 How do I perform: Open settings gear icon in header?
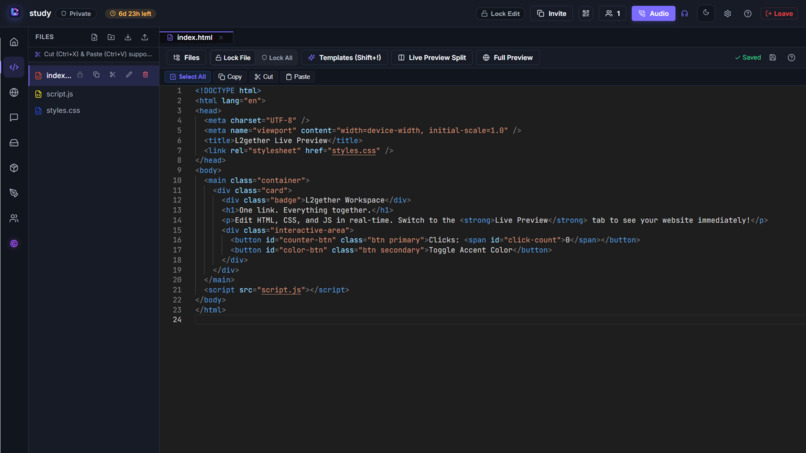[x=727, y=14]
